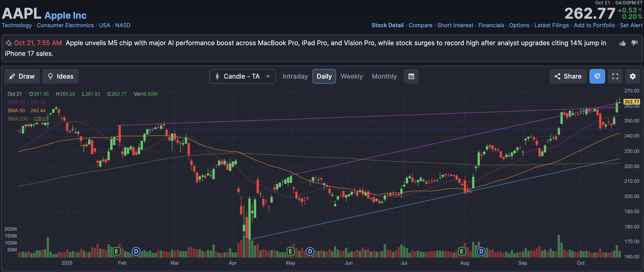
Task: Open the Short Interest link
Action: [455, 25]
